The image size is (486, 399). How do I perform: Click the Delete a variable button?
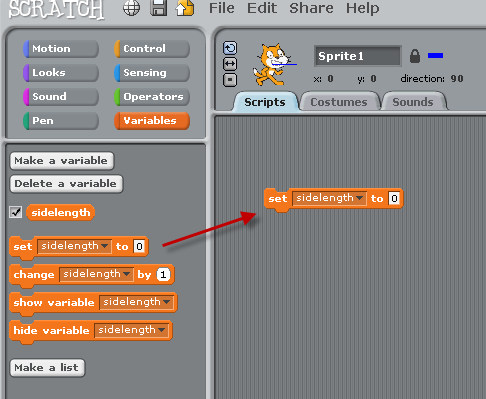point(66,184)
